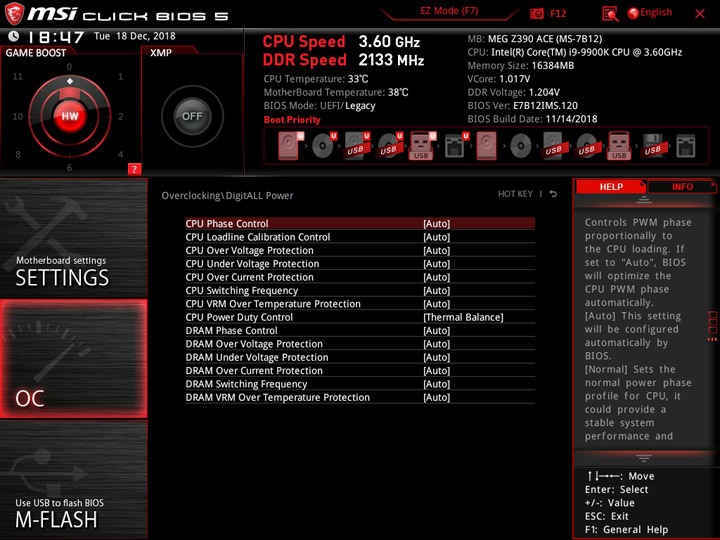Click the clock icon beside the time
This screenshot has height=540, width=720.
click(x=14, y=36)
